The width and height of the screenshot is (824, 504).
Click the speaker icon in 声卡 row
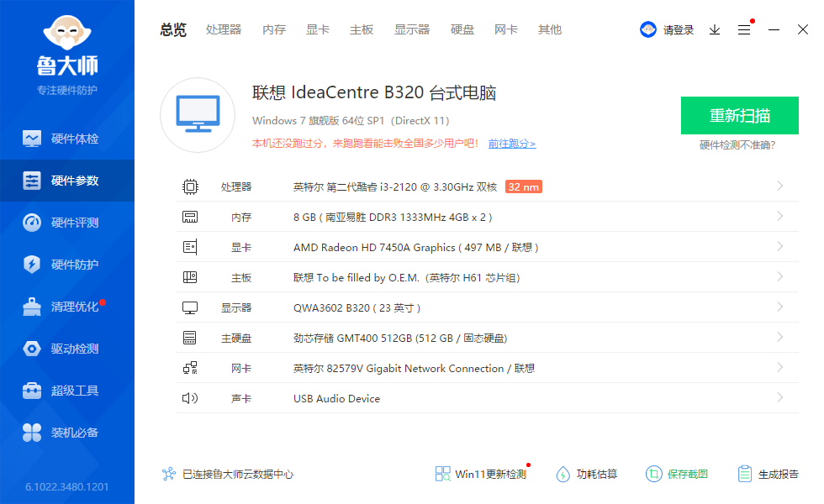coord(190,398)
